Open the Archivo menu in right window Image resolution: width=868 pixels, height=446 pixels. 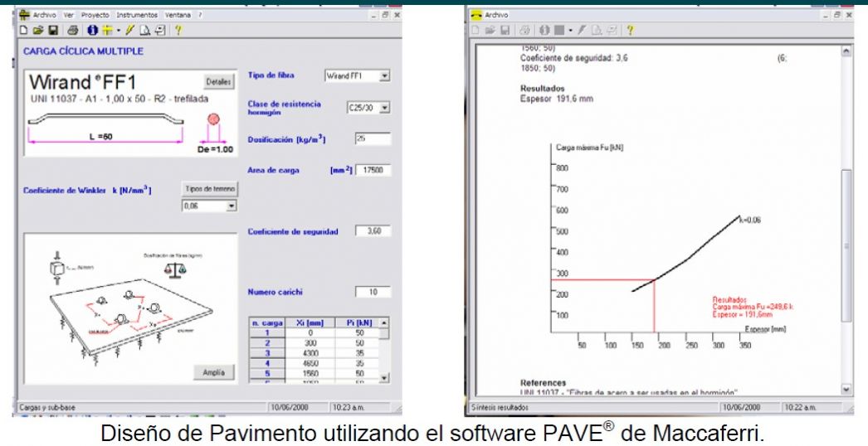point(496,16)
